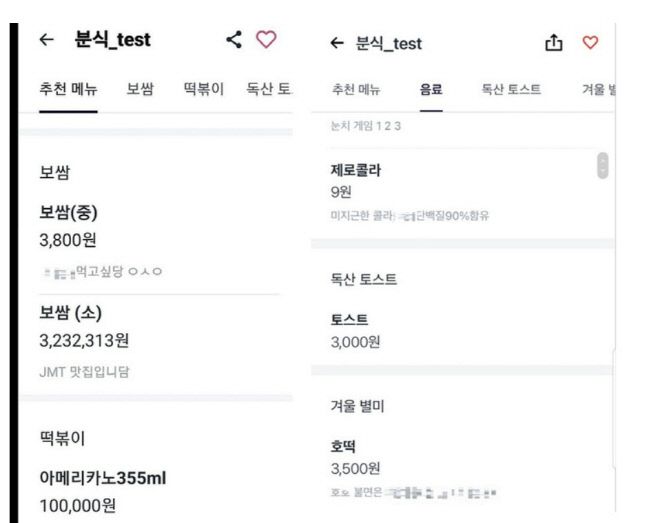Open 제로콜라 menu item

pos(356,171)
